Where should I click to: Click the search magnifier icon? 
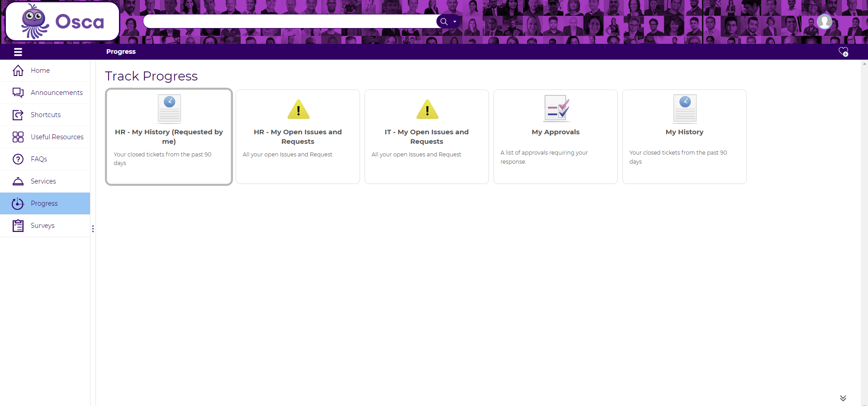click(444, 21)
